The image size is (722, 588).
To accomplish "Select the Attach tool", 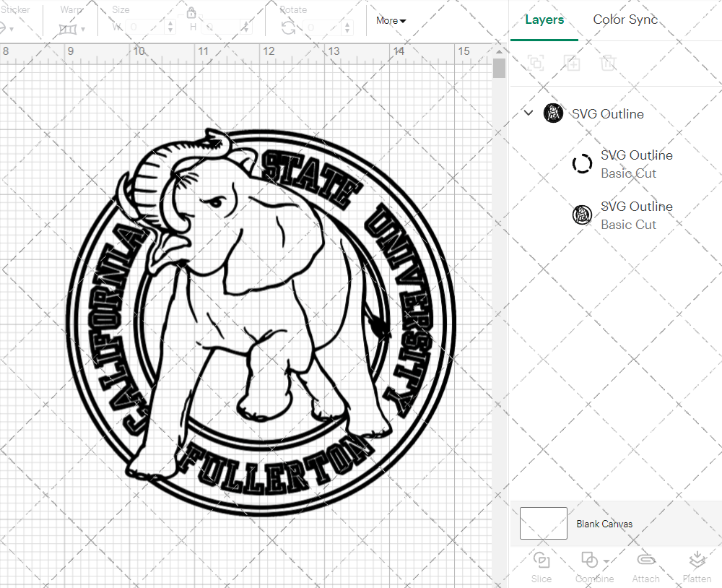I will tap(645, 567).
